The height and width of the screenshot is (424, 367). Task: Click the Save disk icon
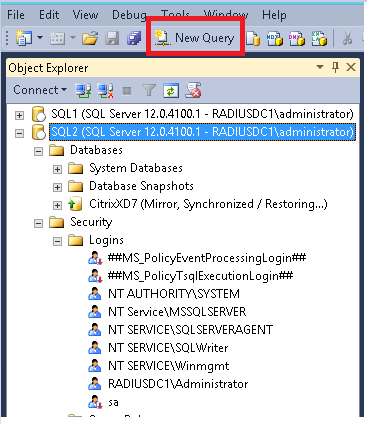(112, 38)
